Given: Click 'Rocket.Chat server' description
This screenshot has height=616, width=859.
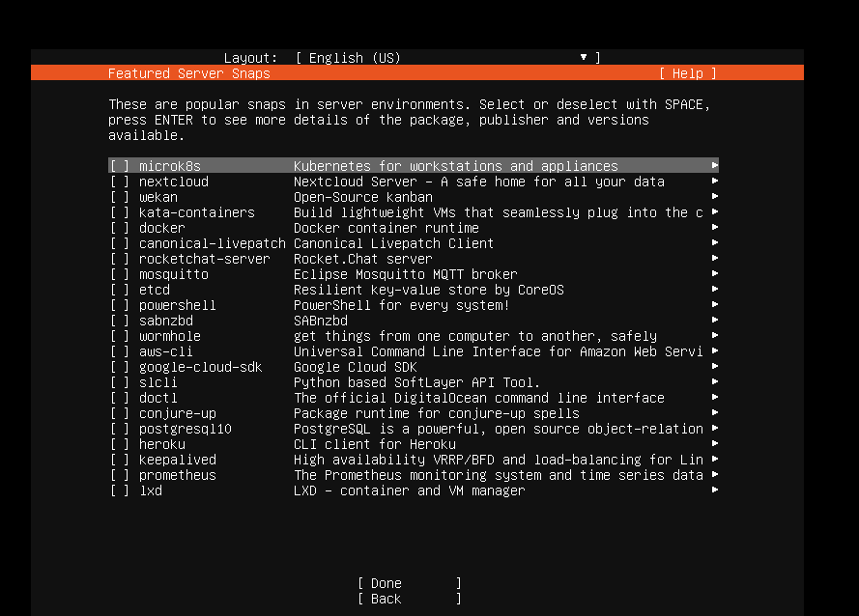Looking at the screenshot, I should [x=363, y=259].
